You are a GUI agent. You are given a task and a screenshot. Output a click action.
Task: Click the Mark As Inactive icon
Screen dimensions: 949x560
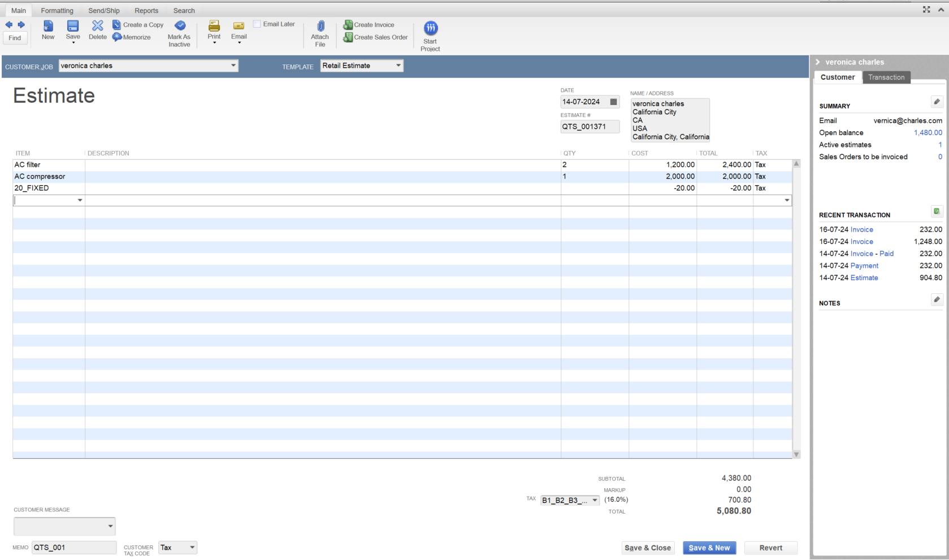point(180,26)
